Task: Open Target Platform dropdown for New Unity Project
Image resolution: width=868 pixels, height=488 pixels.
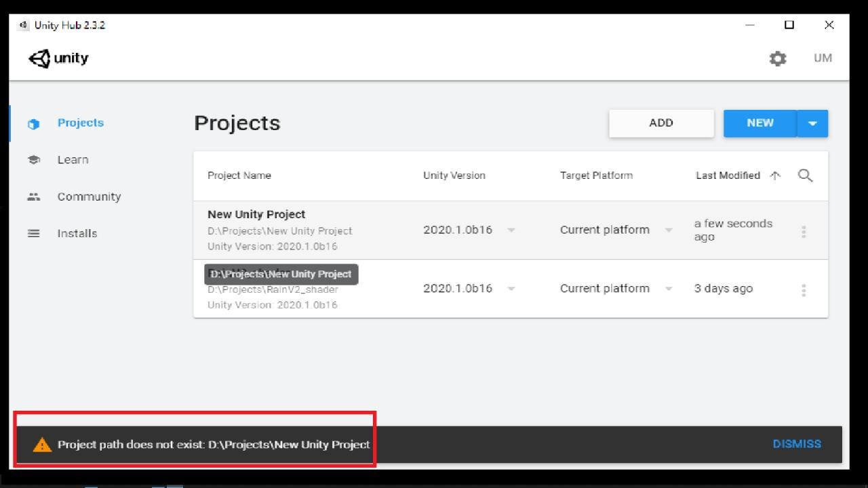Action: point(669,230)
